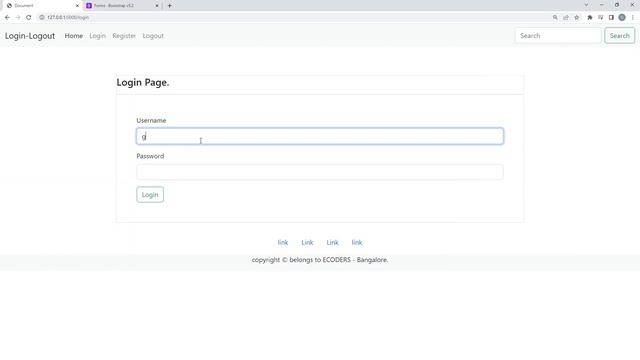
Task: Close the Document tab
Action: pyautogui.click(x=77, y=6)
